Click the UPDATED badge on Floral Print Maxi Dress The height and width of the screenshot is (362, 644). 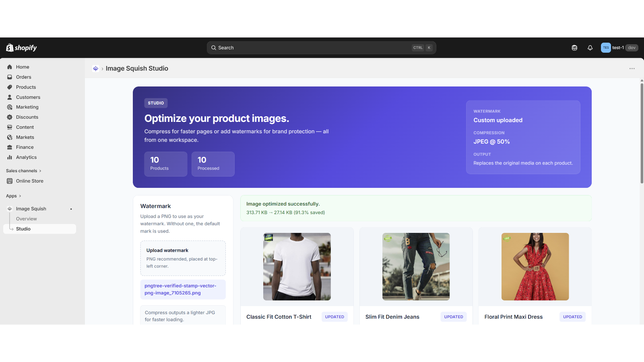(x=572, y=317)
